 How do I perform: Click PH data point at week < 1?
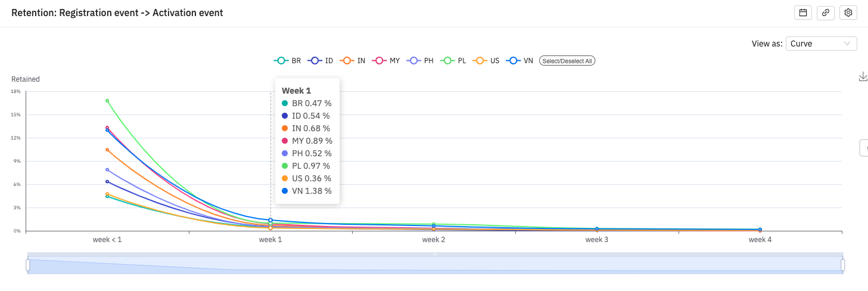pyautogui.click(x=107, y=170)
